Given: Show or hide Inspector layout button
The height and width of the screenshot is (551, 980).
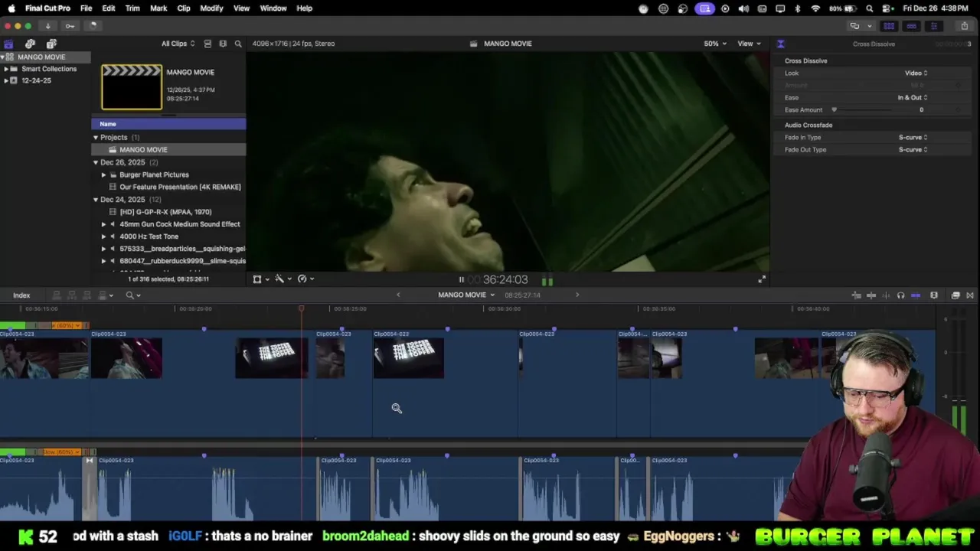Looking at the screenshot, I should click(x=933, y=26).
